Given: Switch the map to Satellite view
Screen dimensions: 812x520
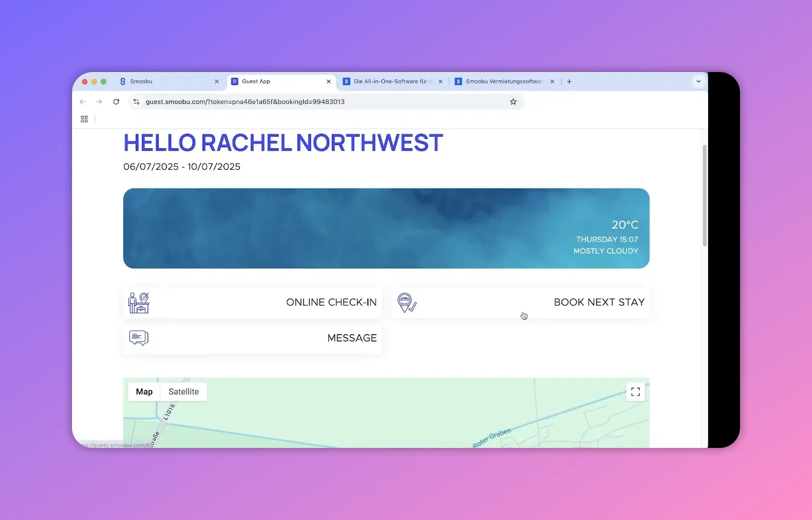Looking at the screenshot, I should point(184,392).
